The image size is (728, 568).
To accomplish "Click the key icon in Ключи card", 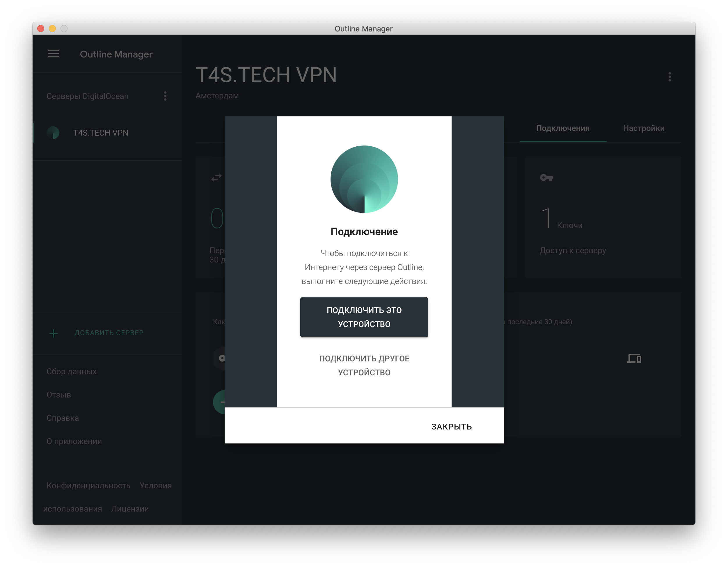I will (546, 178).
